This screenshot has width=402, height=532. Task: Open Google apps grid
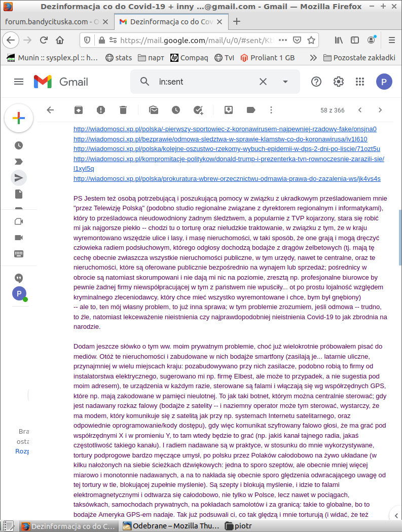click(x=360, y=82)
